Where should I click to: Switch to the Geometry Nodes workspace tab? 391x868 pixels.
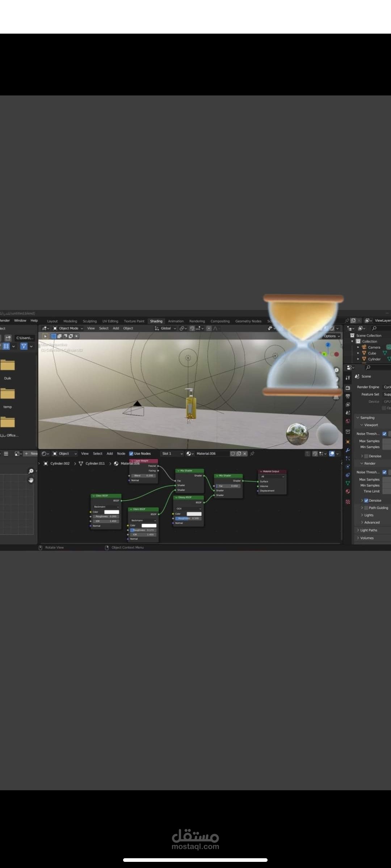coord(248,321)
